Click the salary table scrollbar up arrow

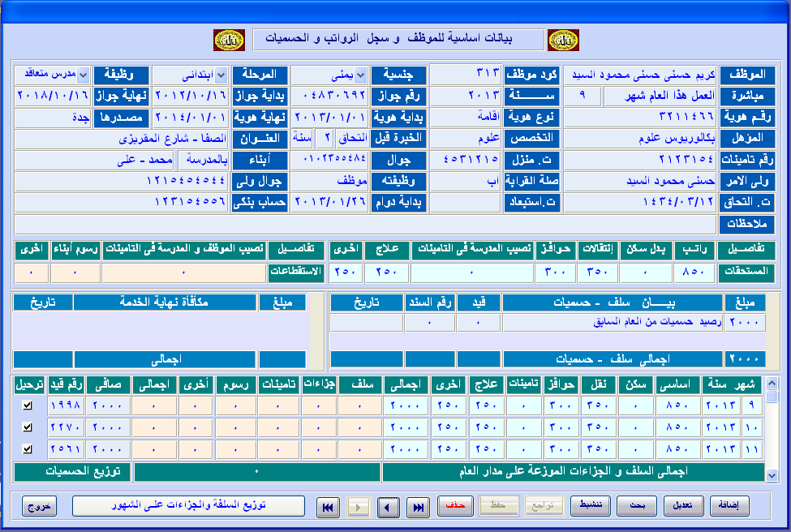click(x=772, y=396)
